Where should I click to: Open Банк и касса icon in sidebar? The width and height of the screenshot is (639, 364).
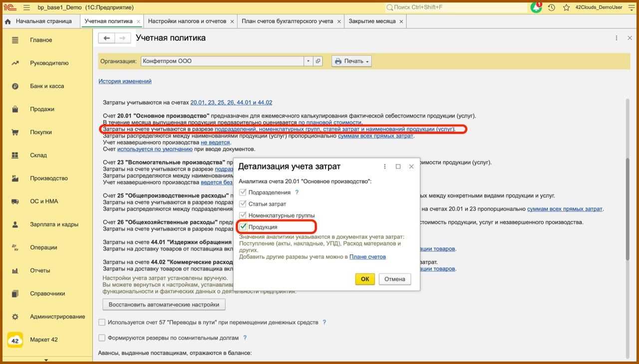(x=15, y=86)
